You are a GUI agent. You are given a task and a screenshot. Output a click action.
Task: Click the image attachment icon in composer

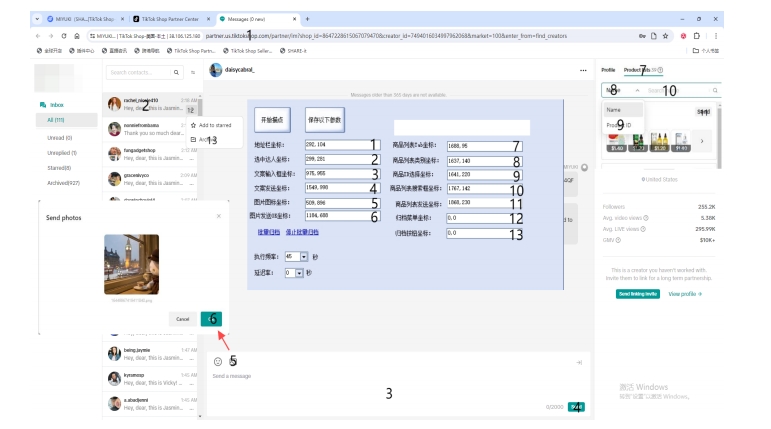coord(233,362)
